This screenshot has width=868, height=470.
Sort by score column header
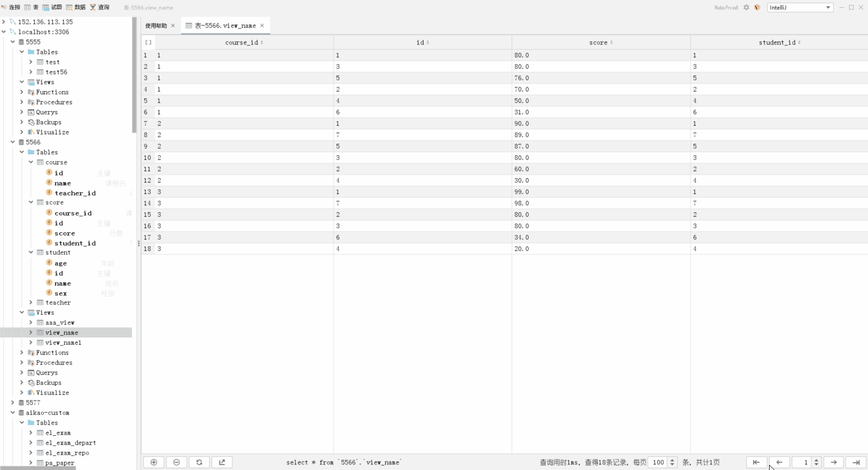pos(601,43)
